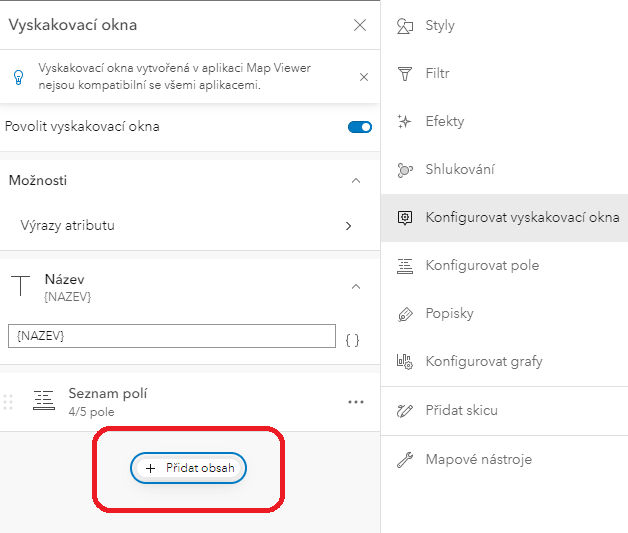Click the Konfigurovat grafy chart icon

click(x=405, y=362)
